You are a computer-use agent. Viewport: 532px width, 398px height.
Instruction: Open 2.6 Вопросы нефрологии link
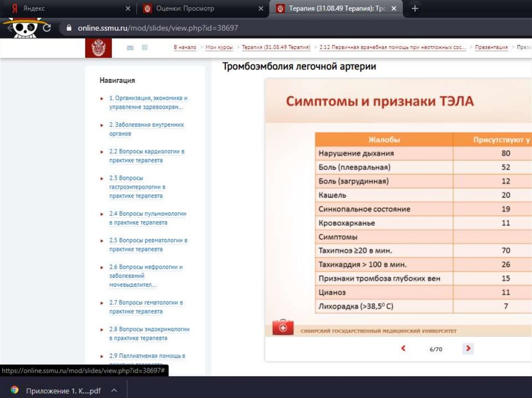click(x=146, y=276)
